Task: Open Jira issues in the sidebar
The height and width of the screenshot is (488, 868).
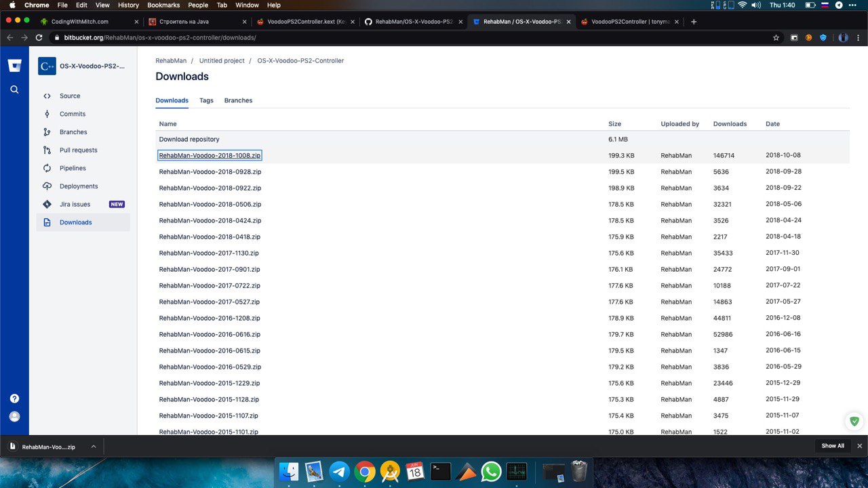Action: click(x=83, y=204)
